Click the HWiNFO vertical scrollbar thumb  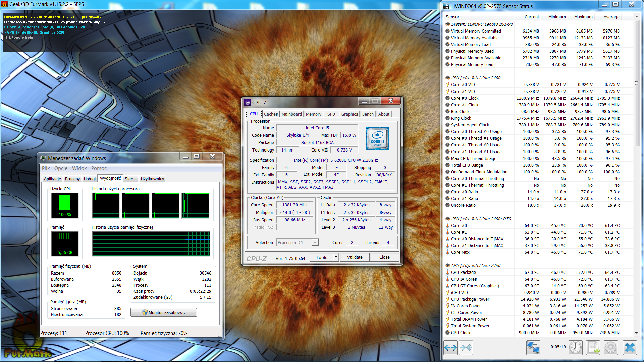pos(636,83)
